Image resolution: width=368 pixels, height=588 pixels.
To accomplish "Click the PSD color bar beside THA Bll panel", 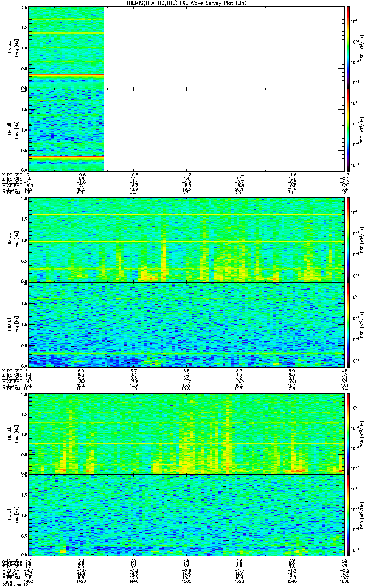I will [x=348, y=129].
